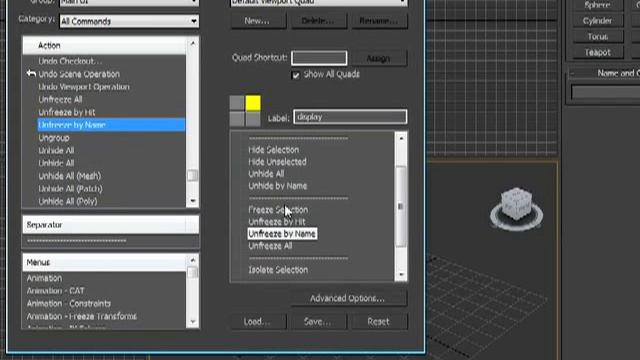Screen dimensions: 640x360
Task: Select Unhide All in the quad menu
Action: pos(266,174)
